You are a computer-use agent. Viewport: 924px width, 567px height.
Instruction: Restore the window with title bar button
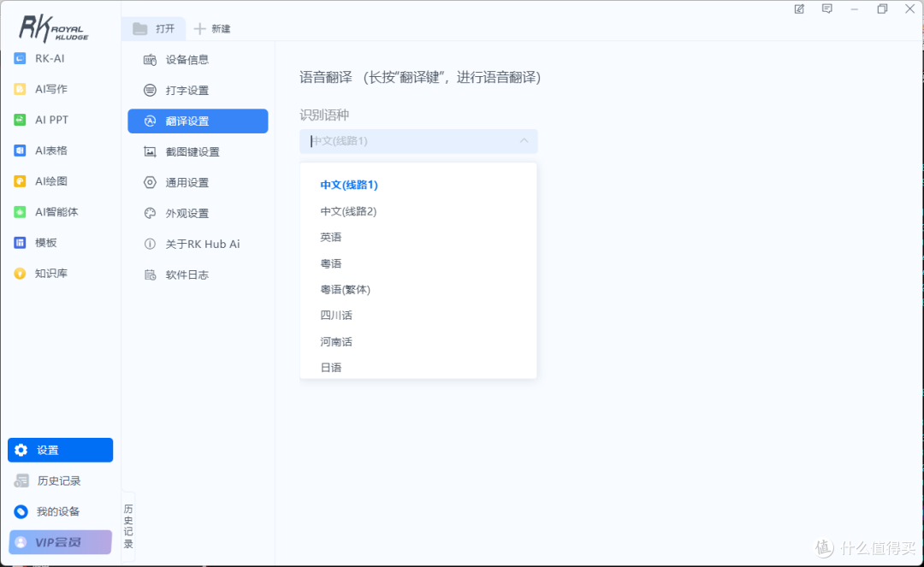point(882,9)
